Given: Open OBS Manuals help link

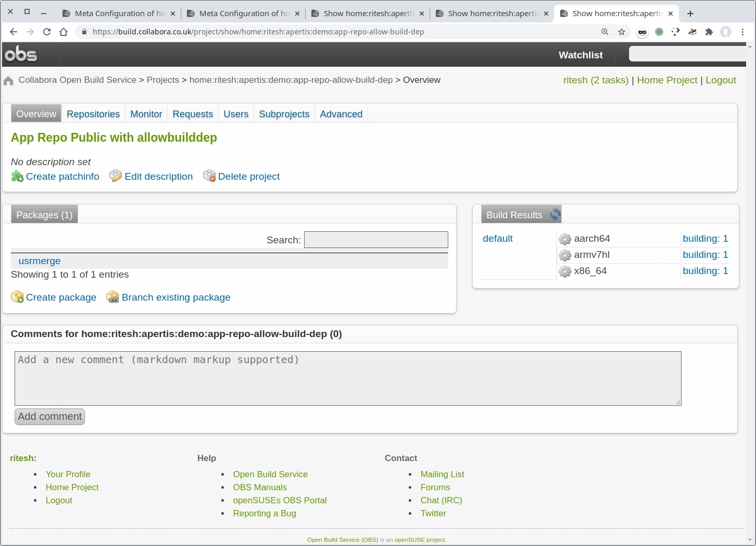Looking at the screenshot, I should [x=260, y=487].
